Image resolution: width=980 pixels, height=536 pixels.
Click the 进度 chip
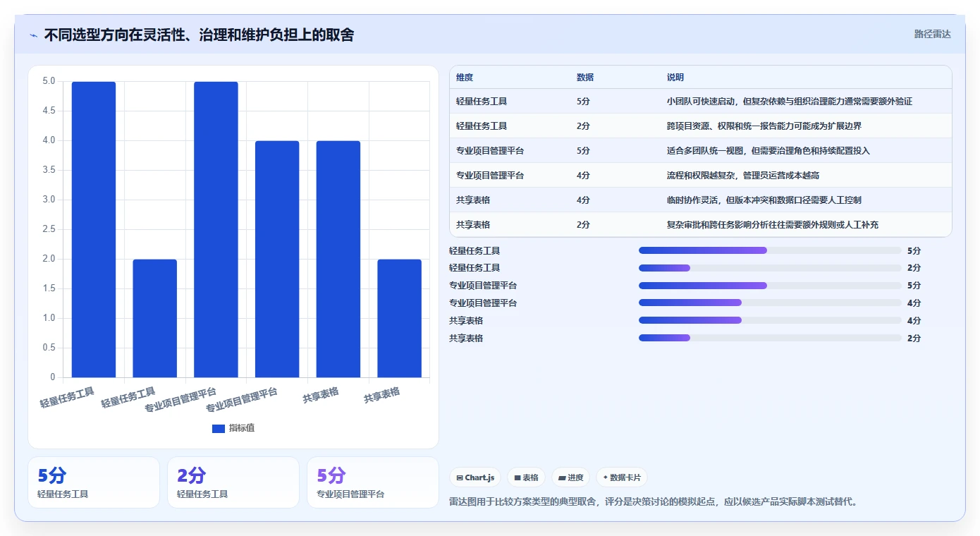click(570, 477)
